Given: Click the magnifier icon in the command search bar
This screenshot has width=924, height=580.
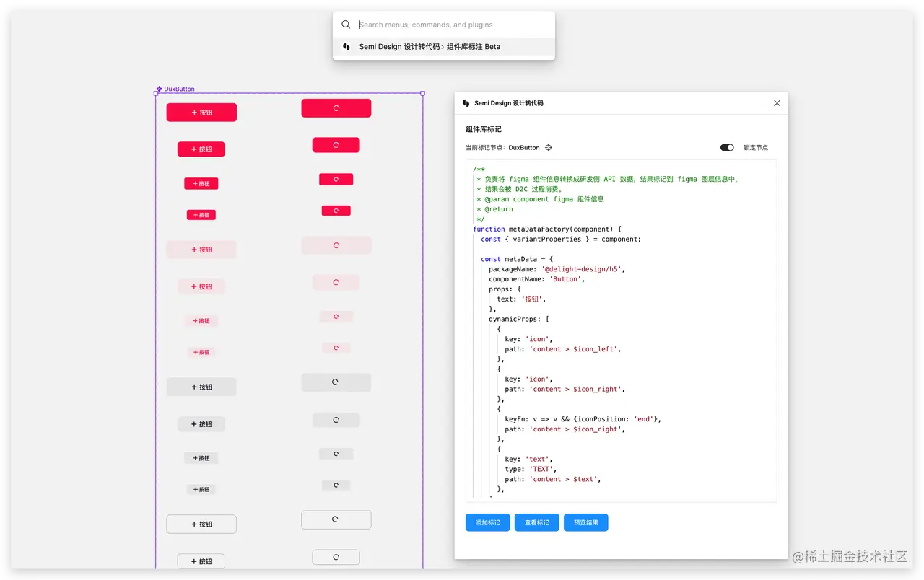Looking at the screenshot, I should [x=346, y=25].
